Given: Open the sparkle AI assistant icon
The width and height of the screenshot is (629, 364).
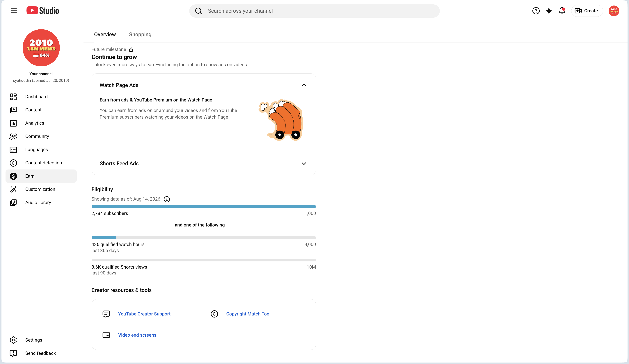Looking at the screenshot, I should [549, 11].
